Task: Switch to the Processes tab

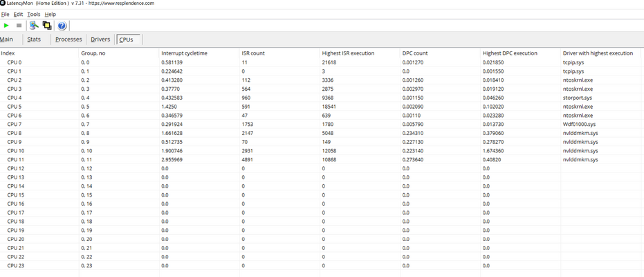Action: click(x=68, y=39)
